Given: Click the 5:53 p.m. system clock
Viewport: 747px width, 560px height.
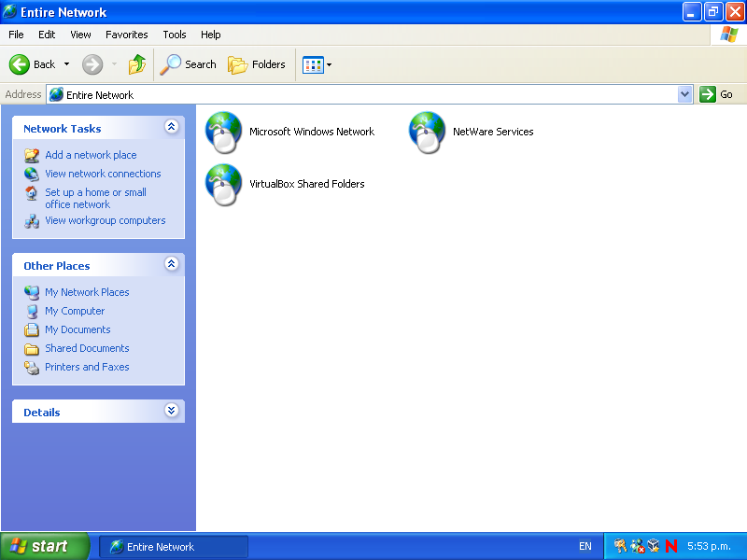Looking at the screenshot, I should point(709,546).
